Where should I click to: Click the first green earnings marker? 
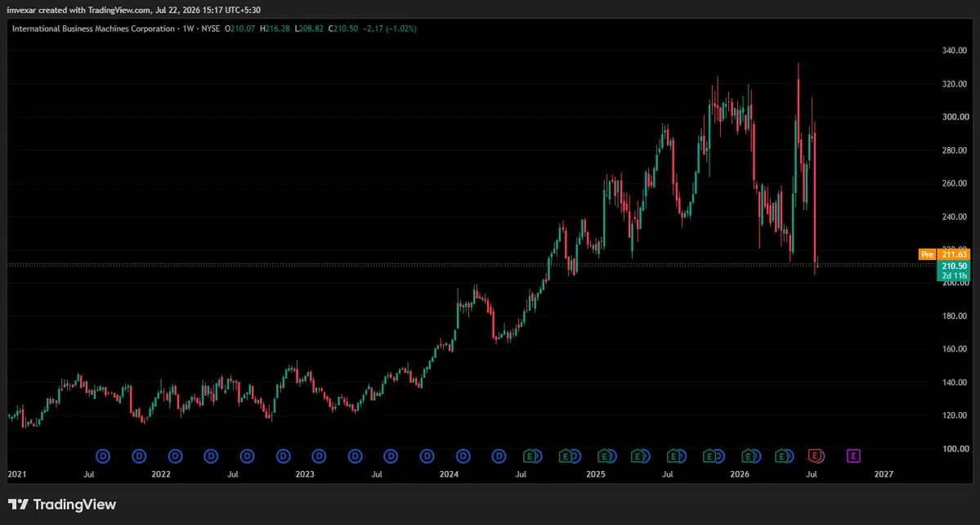click(x=530, y=456)
